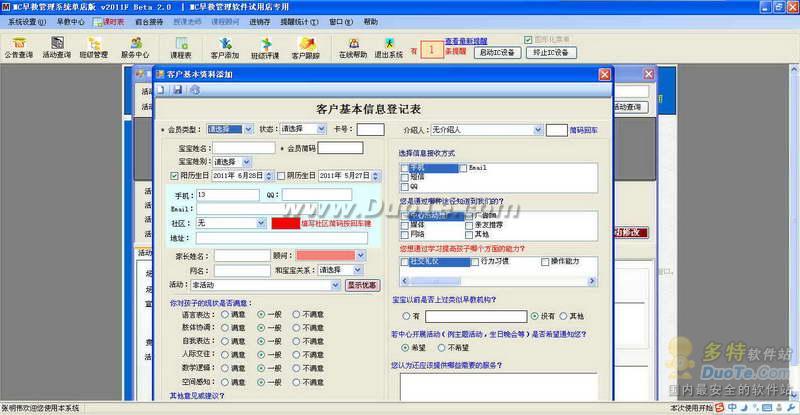
Task: Open the 服务中心 toolbar icon
Action: [x=135, y=47]
